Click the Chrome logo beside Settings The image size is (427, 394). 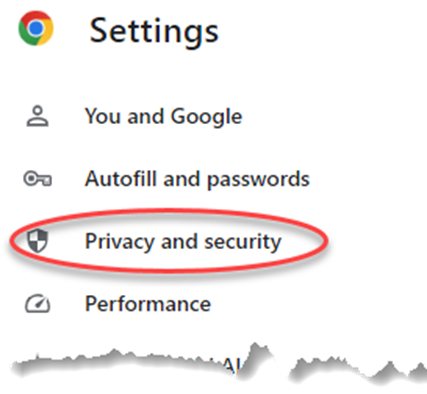coord(36,28)
